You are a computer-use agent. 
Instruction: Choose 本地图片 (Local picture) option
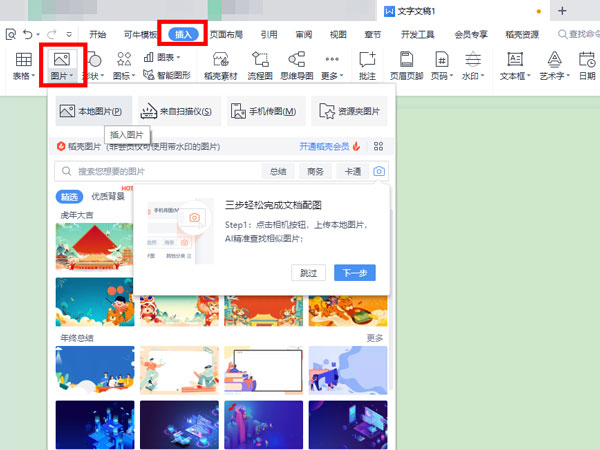coord(93,111)
